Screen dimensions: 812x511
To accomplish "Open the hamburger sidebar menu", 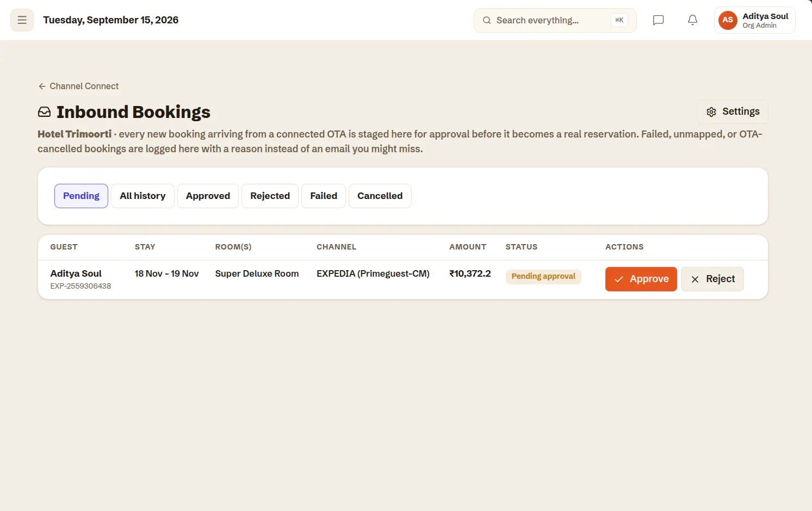I will [x=22, y=20].
